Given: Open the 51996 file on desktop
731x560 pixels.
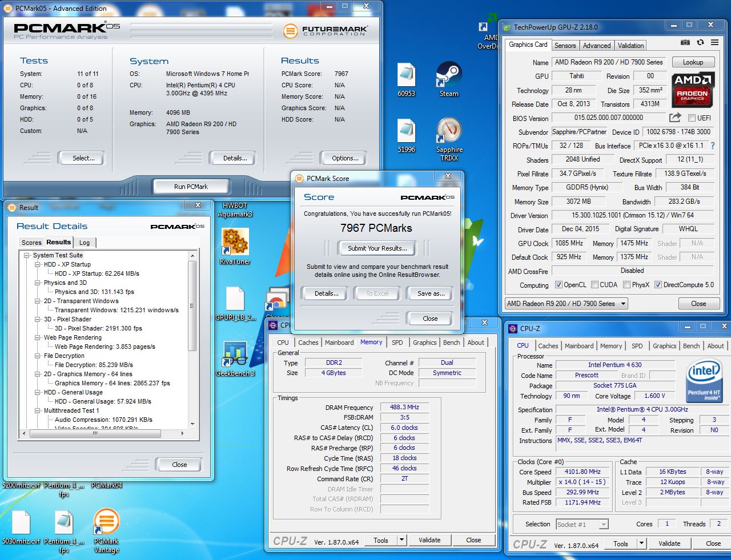Looking at the screenshot, I should (407, 135).
